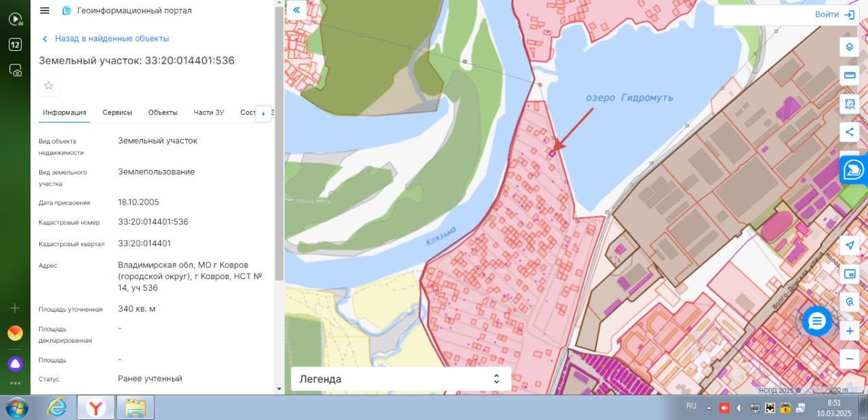
Task: Click the object identify search tool
Action: (850, 302)
